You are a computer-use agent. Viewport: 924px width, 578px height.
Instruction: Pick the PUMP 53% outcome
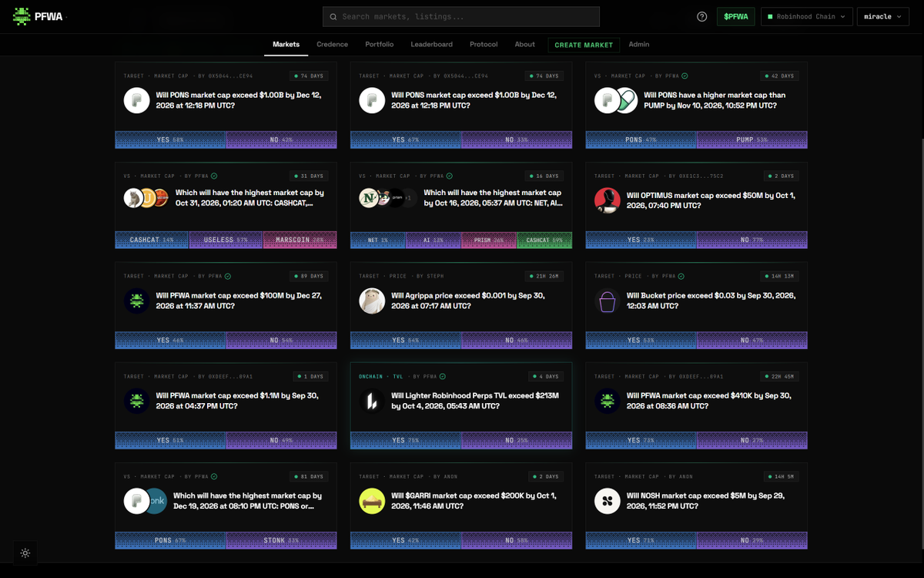pos(752,139)
